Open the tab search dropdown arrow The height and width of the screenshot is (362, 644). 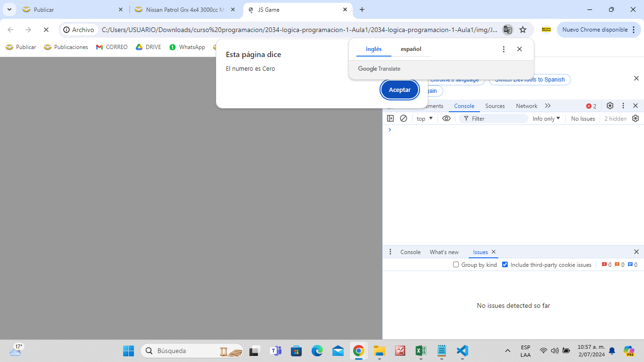pyautogui.click(x=9, y=9)
